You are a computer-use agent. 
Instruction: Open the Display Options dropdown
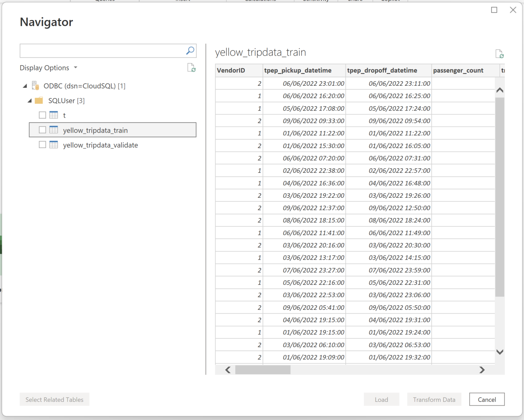click(x=48, y=68)
